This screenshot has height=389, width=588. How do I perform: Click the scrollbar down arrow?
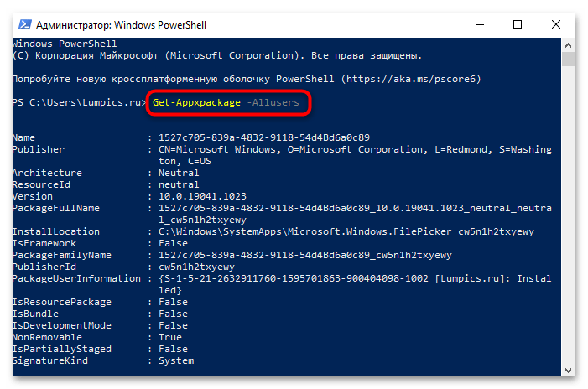tap(568, 370)
